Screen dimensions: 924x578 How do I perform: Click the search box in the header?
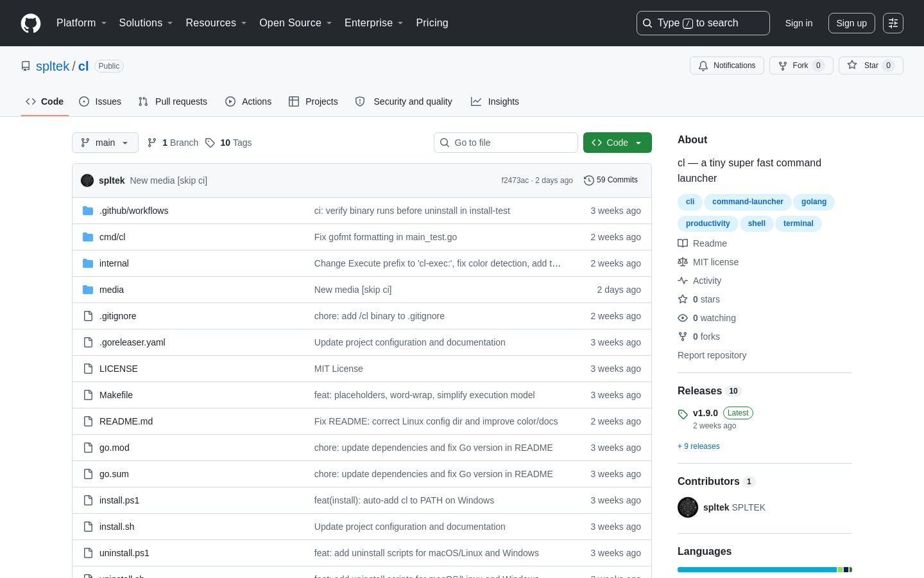pos(703,23)
